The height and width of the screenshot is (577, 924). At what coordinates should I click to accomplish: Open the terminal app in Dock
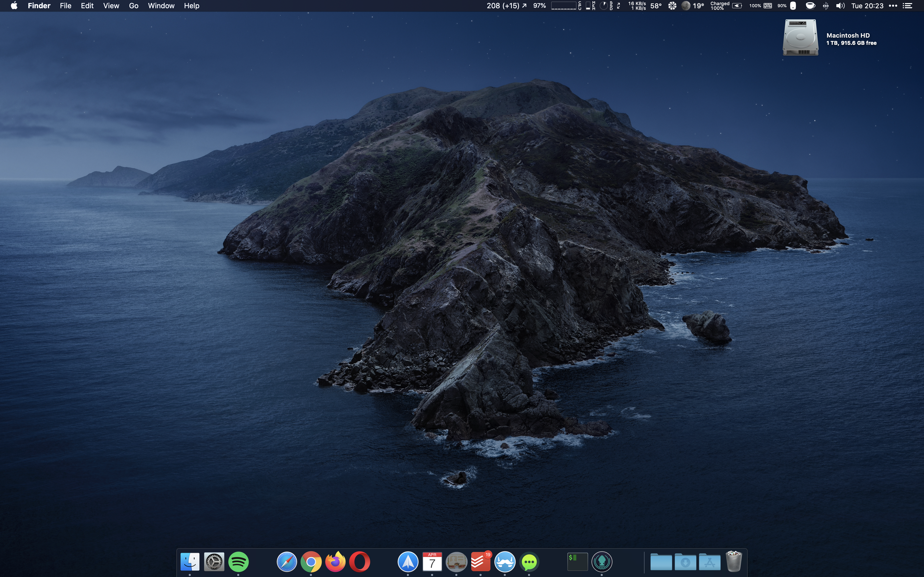tap(577, 562)
